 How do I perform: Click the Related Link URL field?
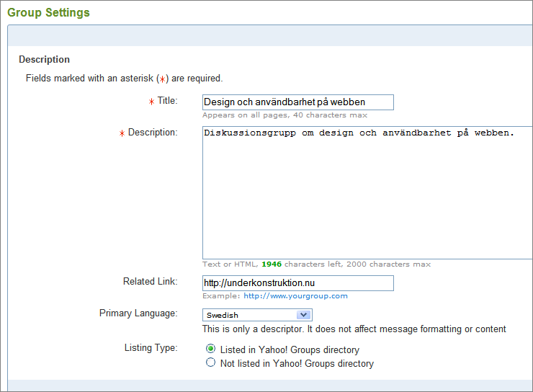297,283
